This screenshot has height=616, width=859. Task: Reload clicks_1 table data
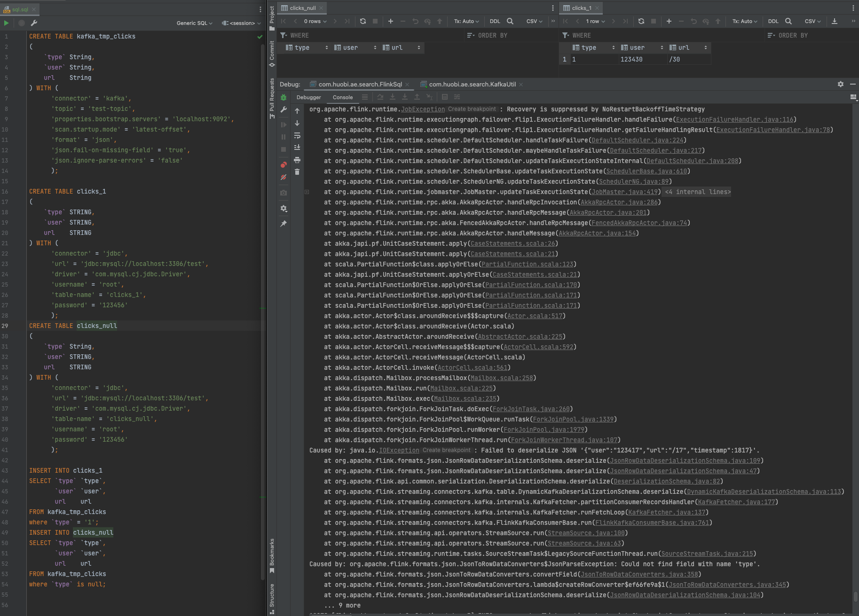point(641,21)
